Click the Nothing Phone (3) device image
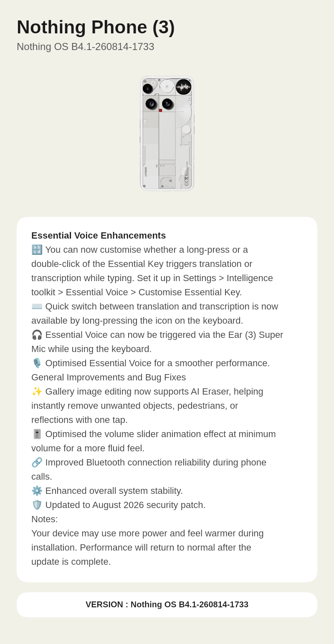The height and width of the screenshot is (644, 334). point(167,133)
